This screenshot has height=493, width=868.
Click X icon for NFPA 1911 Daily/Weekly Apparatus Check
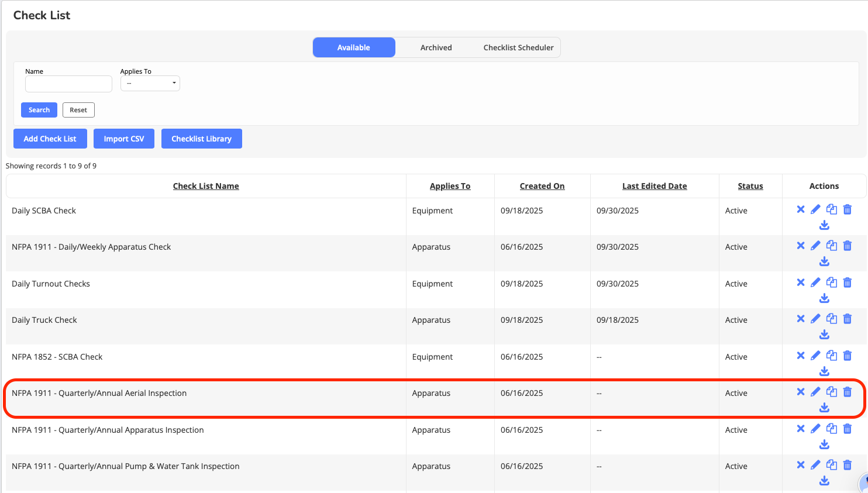[x=800, y=246]
